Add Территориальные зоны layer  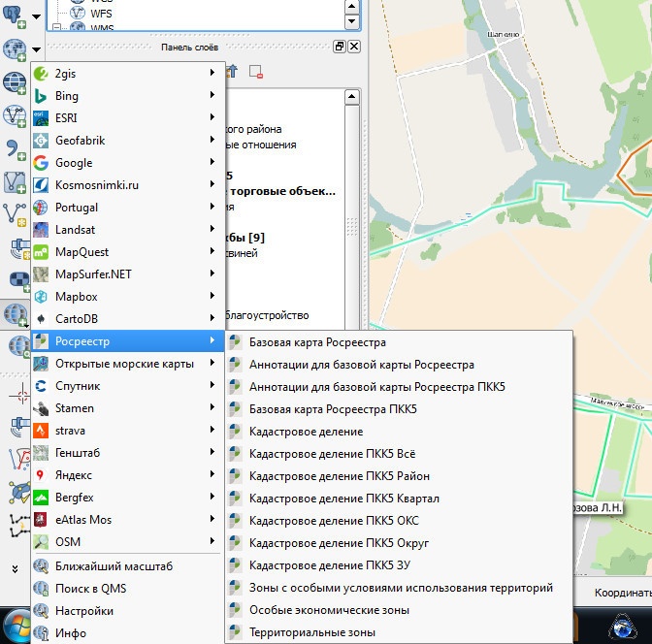(x=399, y=632)
